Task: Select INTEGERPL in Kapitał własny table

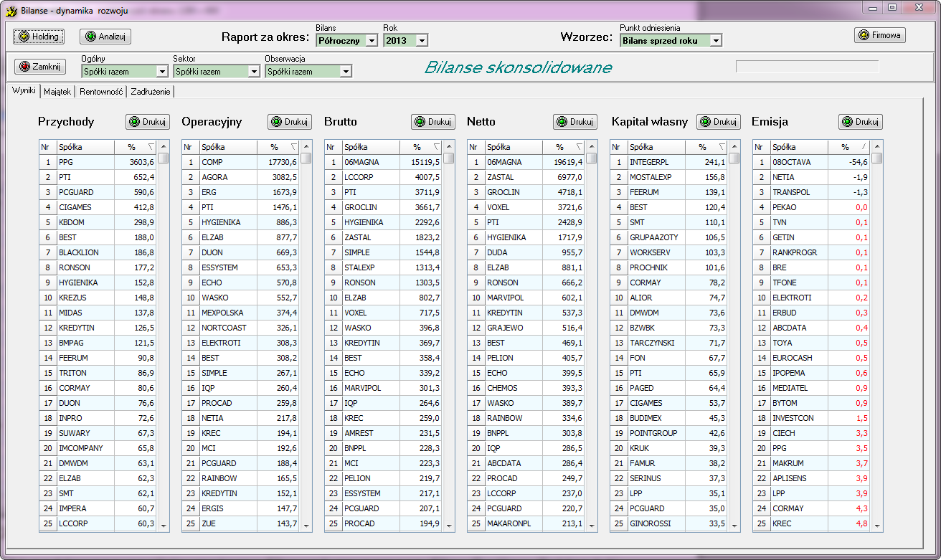Action: tap(668, 162)
